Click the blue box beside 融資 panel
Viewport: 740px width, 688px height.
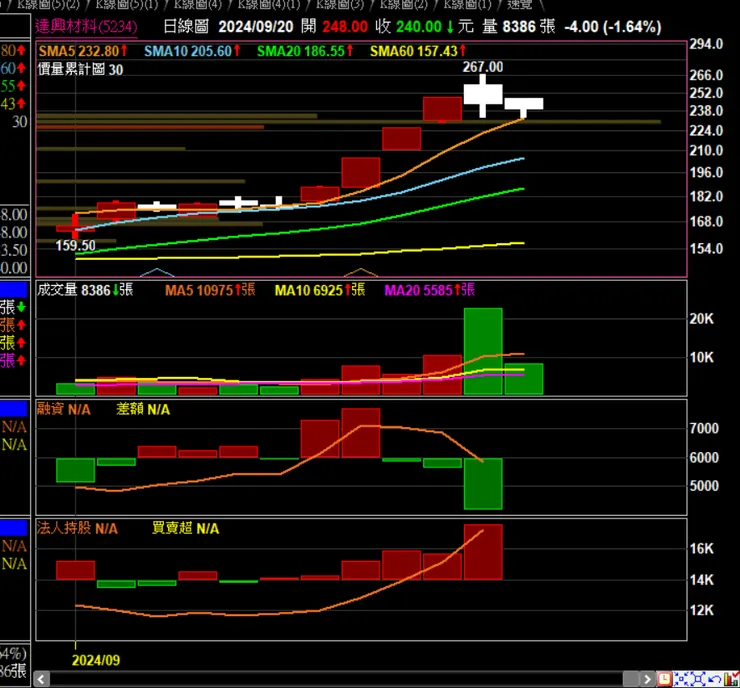(14, 408)
